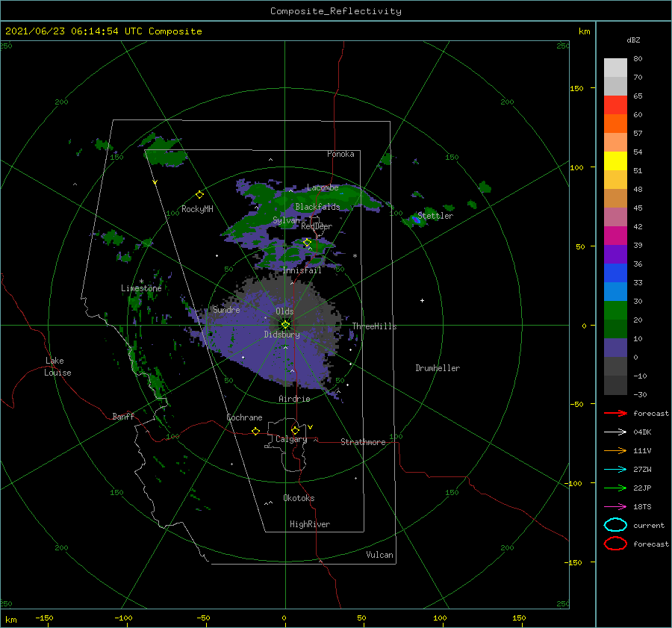This screenshot has width=672, height=628.
Task: Click the Lake Louise label
Action: click(57, 367)
